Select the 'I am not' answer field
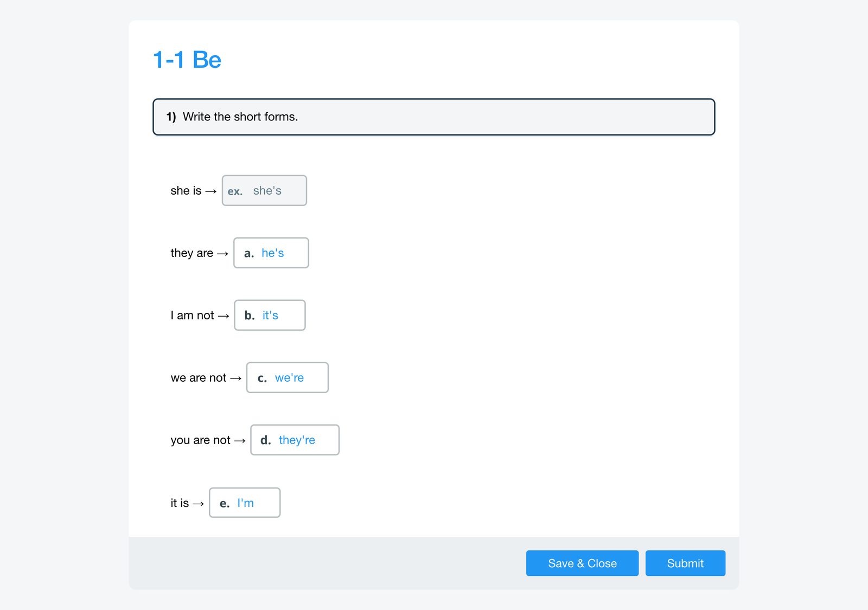 (x=270, y=315)
